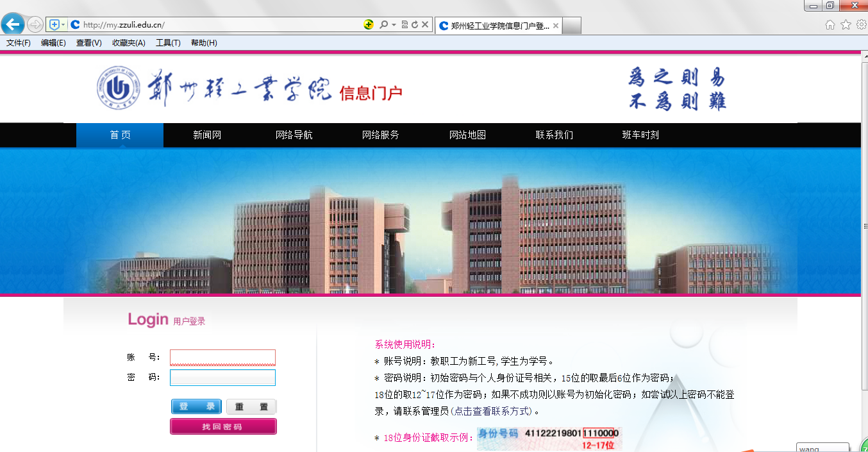This screenshot has width=868, height=452.
Task: Click the 信息门户 red heading text
Action: tap(371, 93)
